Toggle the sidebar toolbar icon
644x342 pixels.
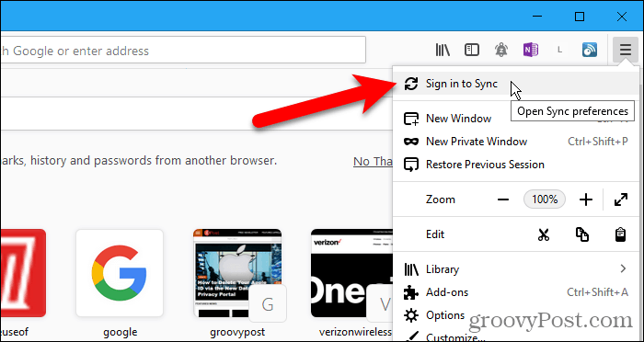tap(471, 50)
